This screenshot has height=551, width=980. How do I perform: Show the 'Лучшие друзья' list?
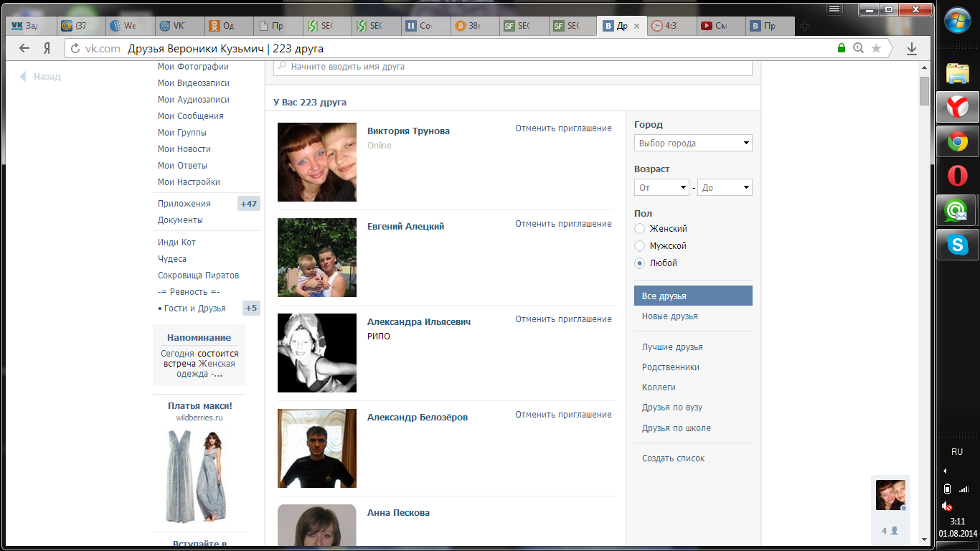(672, 347)
